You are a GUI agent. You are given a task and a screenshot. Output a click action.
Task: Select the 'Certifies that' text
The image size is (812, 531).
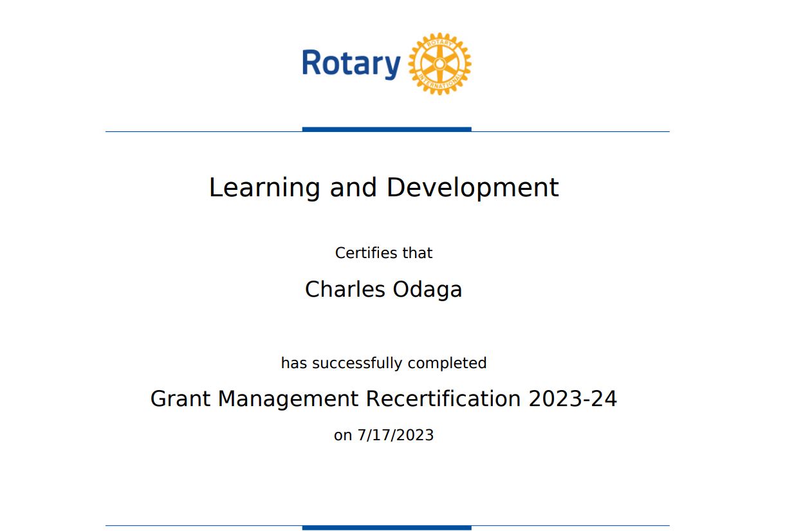(383, 253)
